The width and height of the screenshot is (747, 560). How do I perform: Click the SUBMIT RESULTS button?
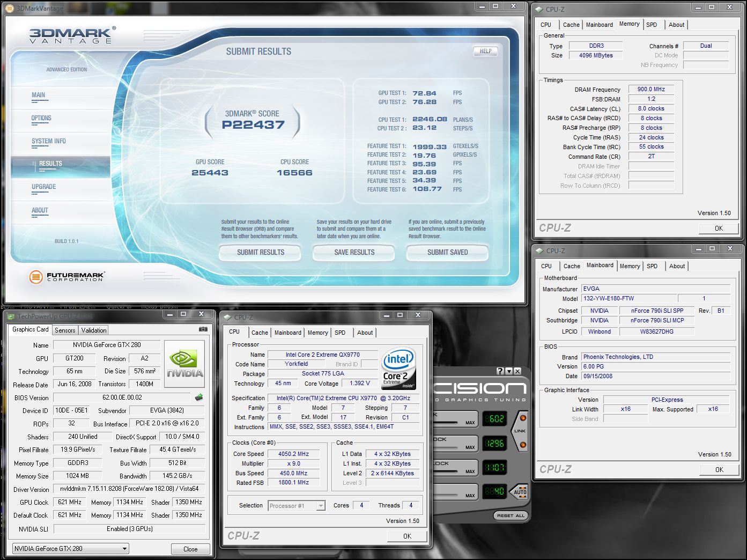click(x=261, y=252)
